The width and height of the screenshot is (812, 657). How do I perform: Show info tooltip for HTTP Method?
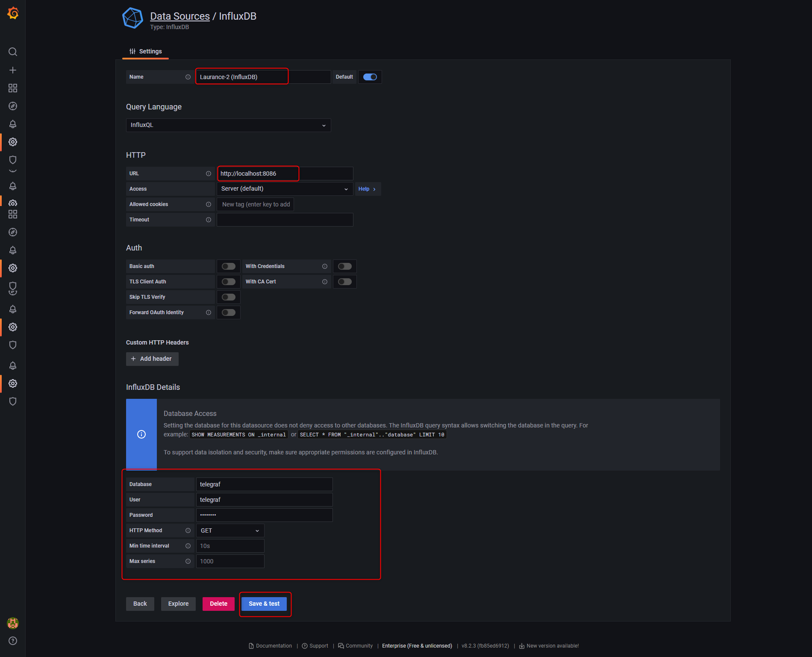point(188,530)
